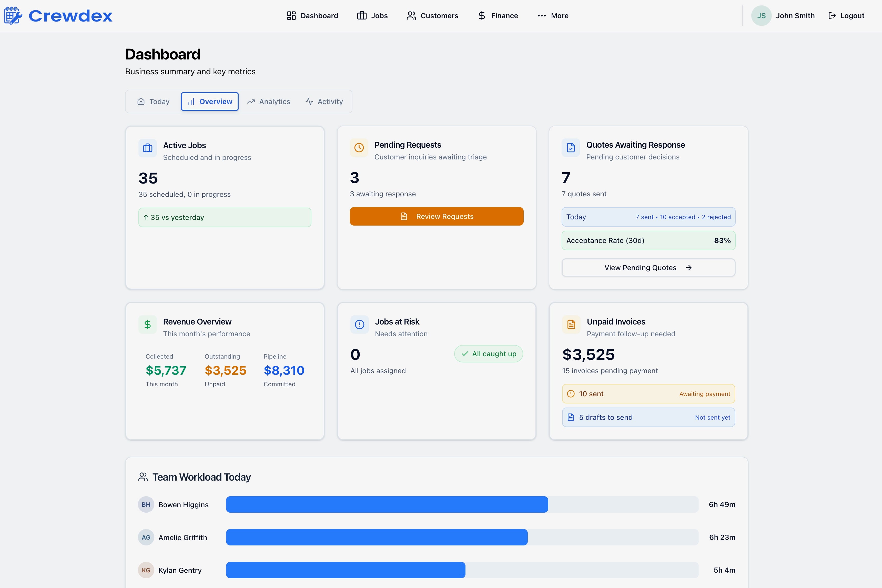The image size is (882, 588).
Task: Go to the Jobs page
Action: [372, 16]
